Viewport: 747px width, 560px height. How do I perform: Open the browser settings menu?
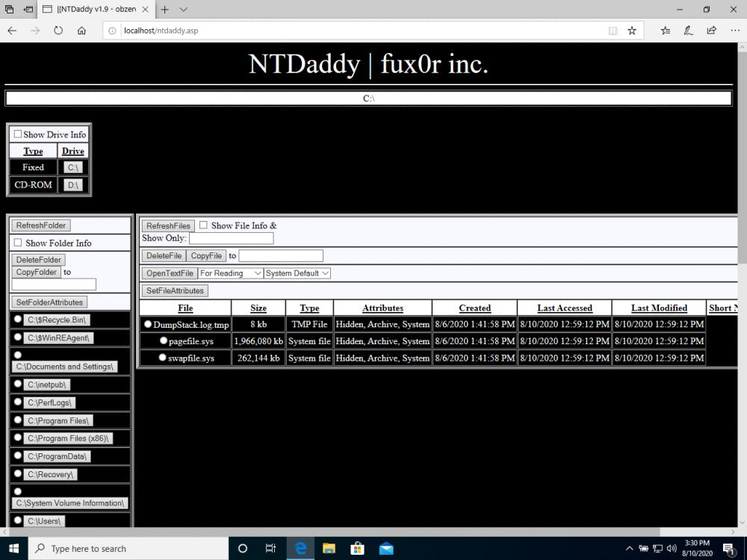pyautogui.click(x=735, y=31)
